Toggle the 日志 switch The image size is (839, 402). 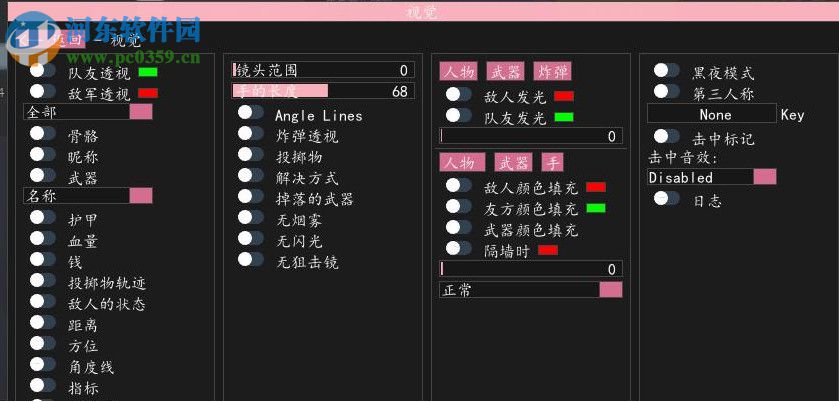tap(667, 198)
